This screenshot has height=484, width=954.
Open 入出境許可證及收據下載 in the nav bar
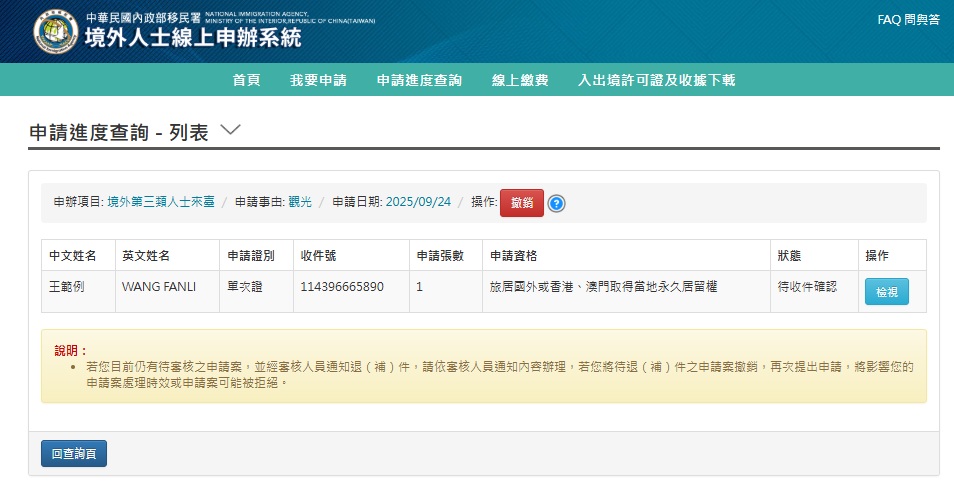click(x=656, y=80)
